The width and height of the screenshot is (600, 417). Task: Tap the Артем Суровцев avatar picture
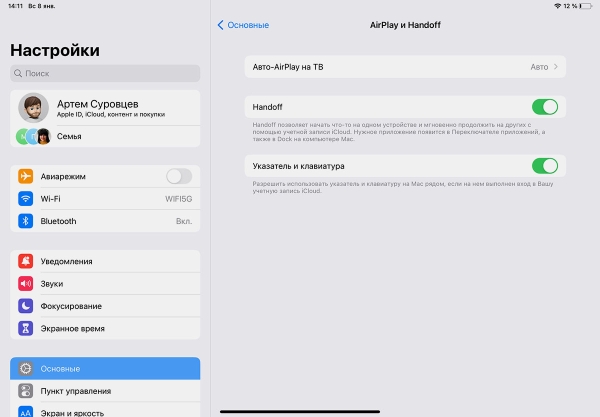(x=33, y=108)
